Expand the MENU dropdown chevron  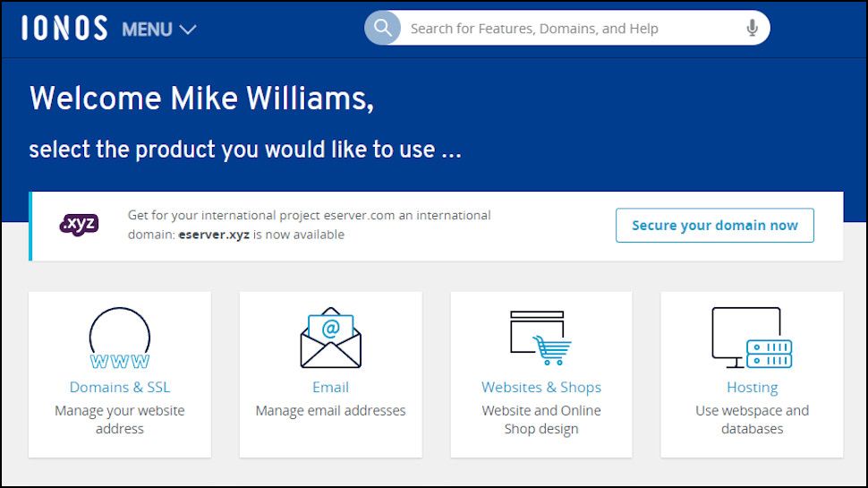[x=187, y=30]
